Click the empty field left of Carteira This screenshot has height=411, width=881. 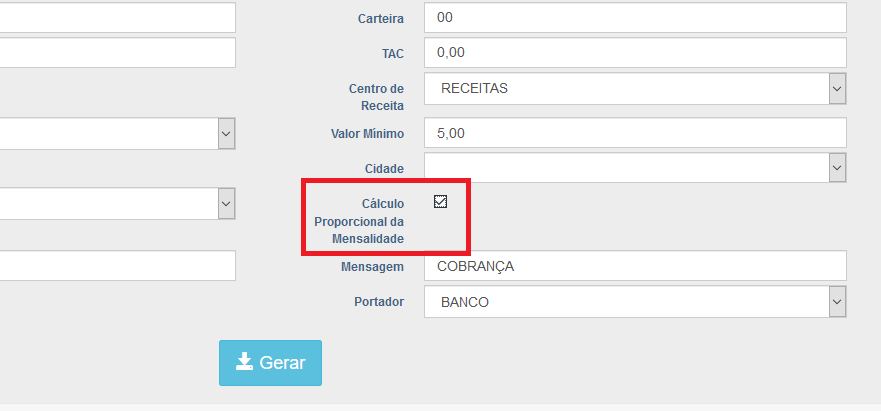117,18
